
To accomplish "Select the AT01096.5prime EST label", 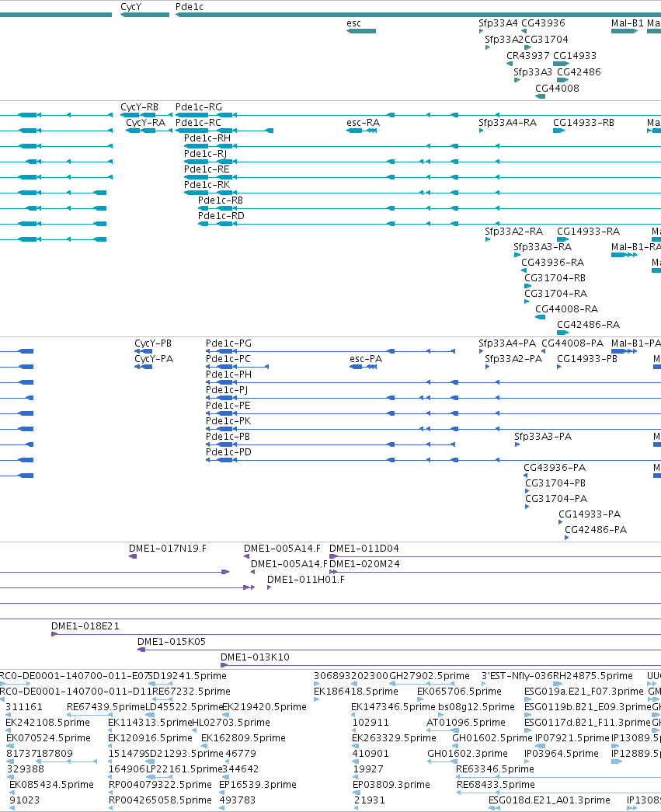I will pos(466,723).
